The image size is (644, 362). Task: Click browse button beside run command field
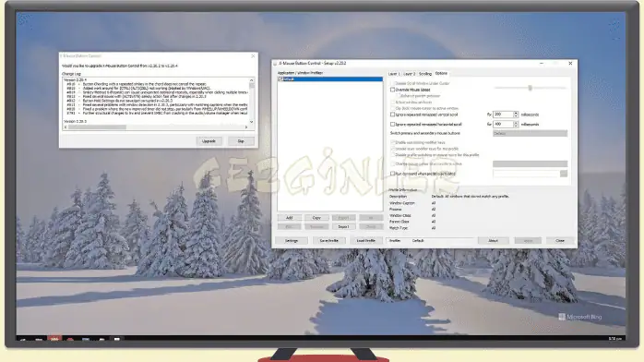pyautogui.click(x=564, y=174)
